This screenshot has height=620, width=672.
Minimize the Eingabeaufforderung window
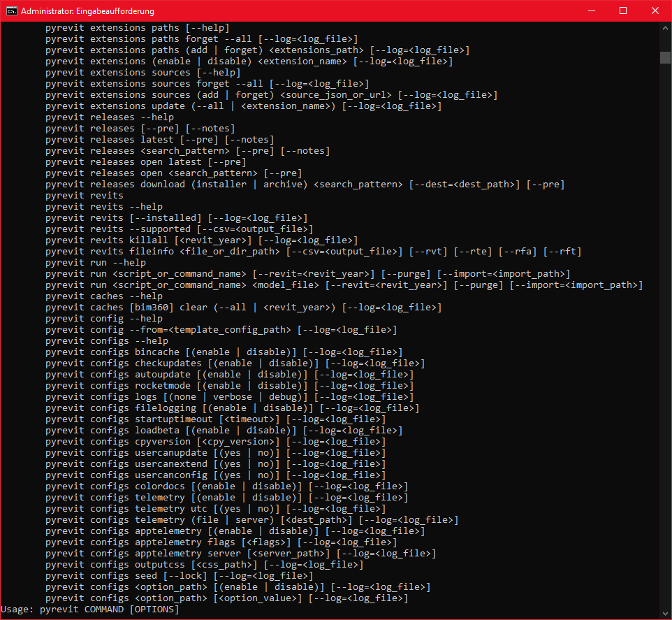(x=591, y=10)
